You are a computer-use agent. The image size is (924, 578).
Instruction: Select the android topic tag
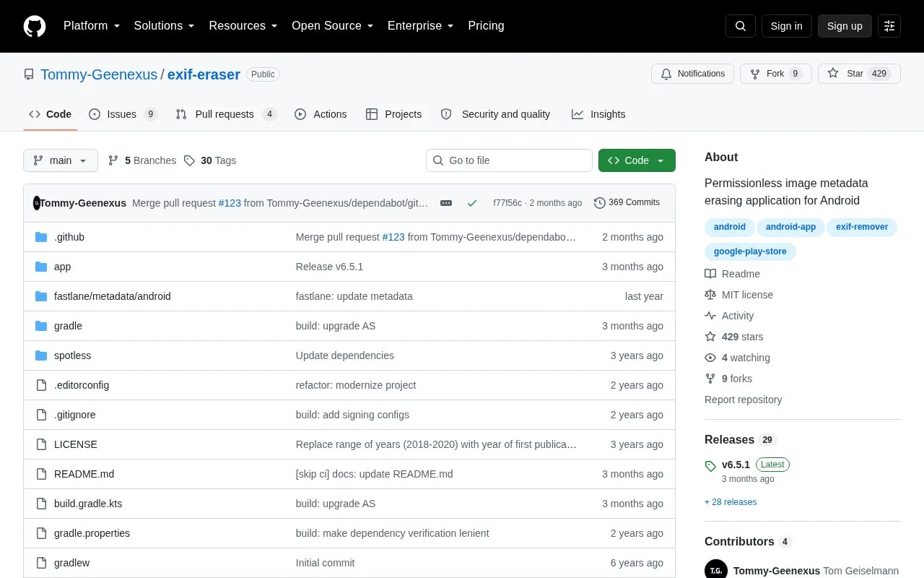pos(730,227)
